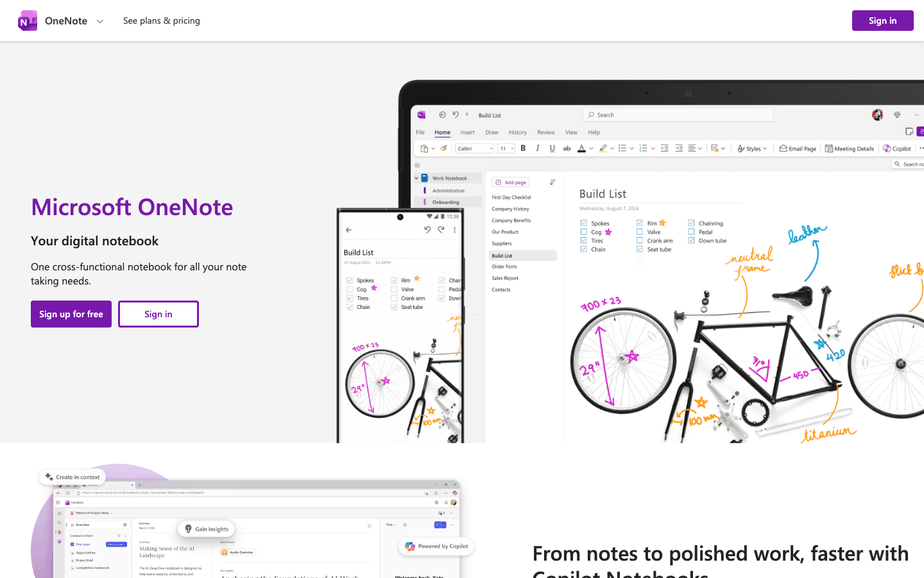Click the increase indent icon

pos(679,148)
